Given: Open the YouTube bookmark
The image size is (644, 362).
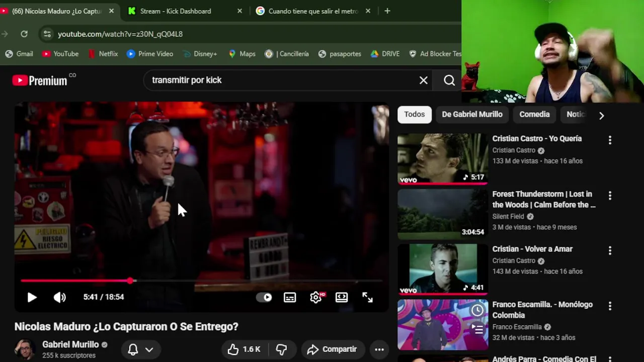Looking at the screenshot, I should coord(60,54).
